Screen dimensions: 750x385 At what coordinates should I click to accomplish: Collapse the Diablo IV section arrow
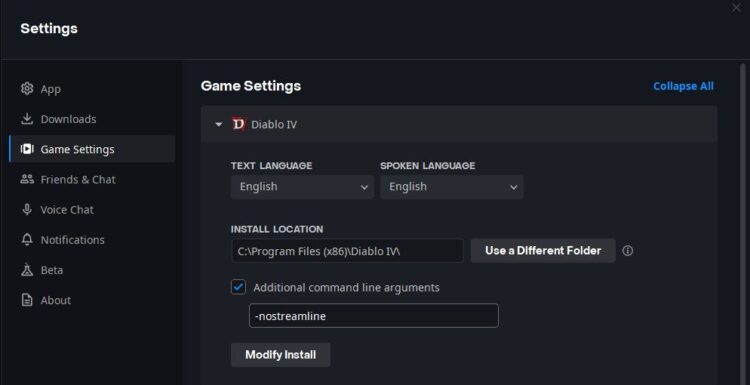pos(219,124)
